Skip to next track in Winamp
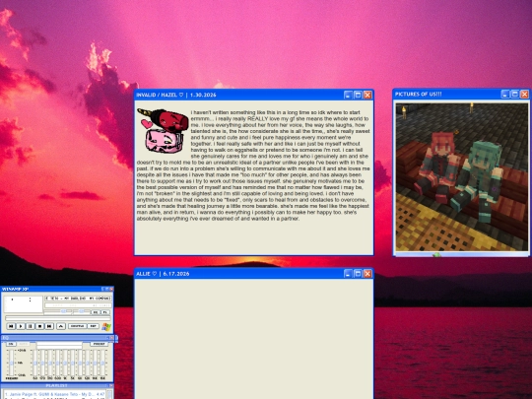 pos(49,326)
